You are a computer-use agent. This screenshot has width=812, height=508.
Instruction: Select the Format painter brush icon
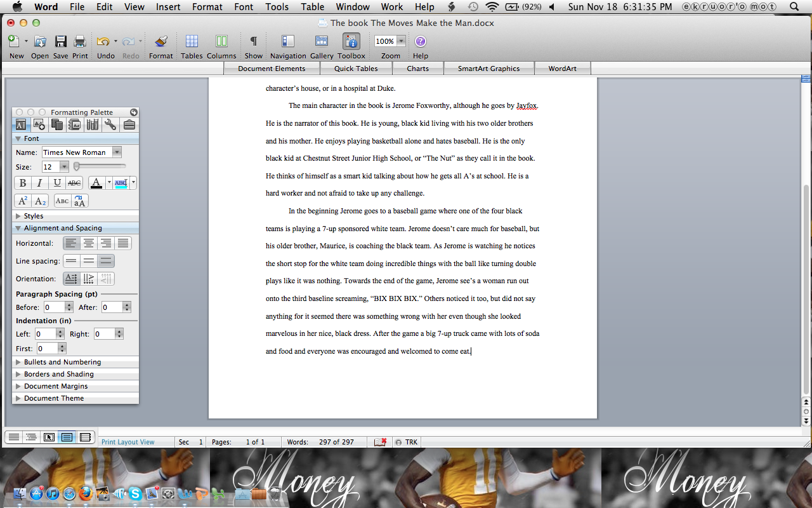tap(161, 41)
